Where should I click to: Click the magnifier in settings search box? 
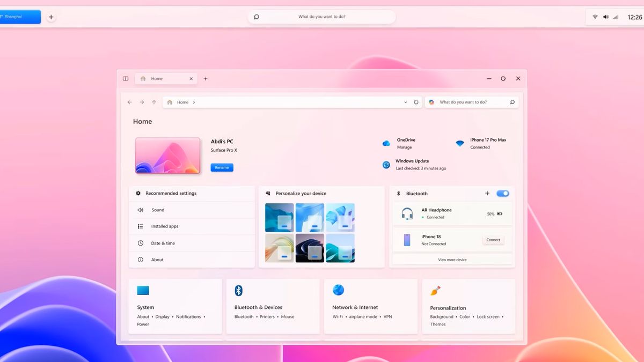512,102
